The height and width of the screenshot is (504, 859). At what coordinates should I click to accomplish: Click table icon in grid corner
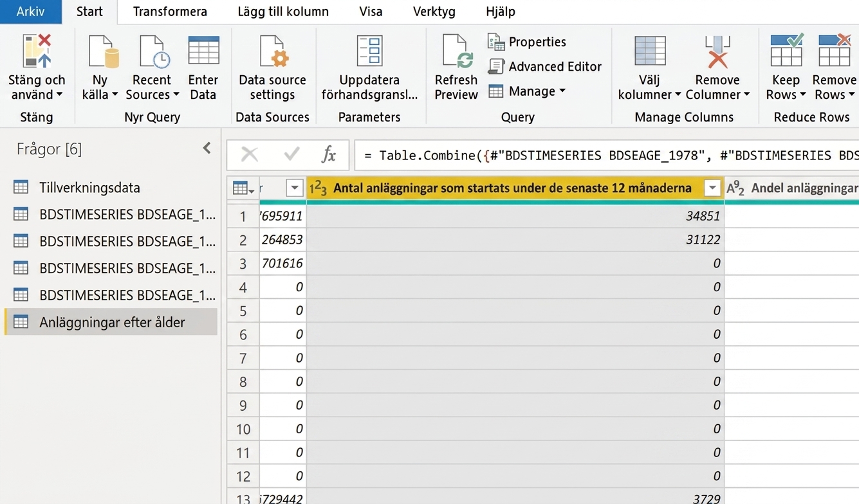pos(243,188)
